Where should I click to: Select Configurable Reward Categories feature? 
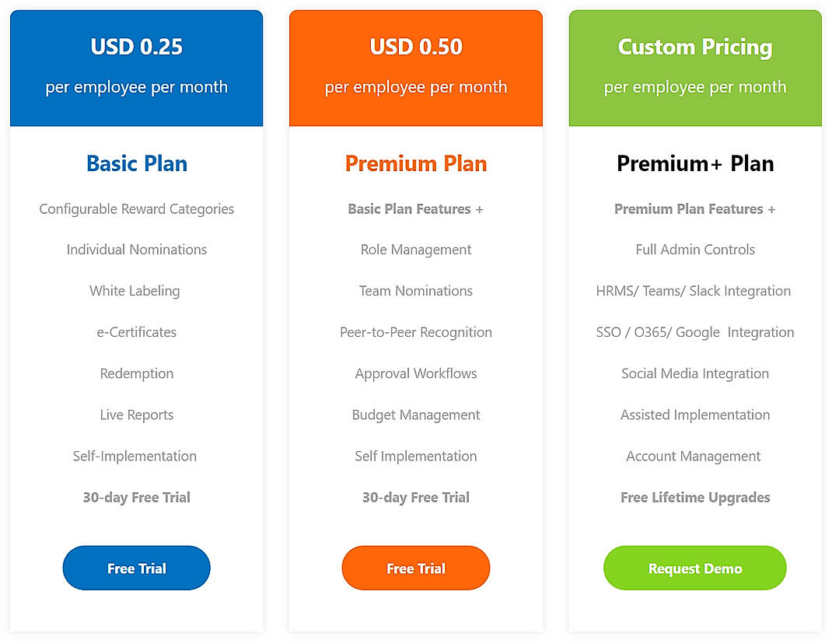136,208
